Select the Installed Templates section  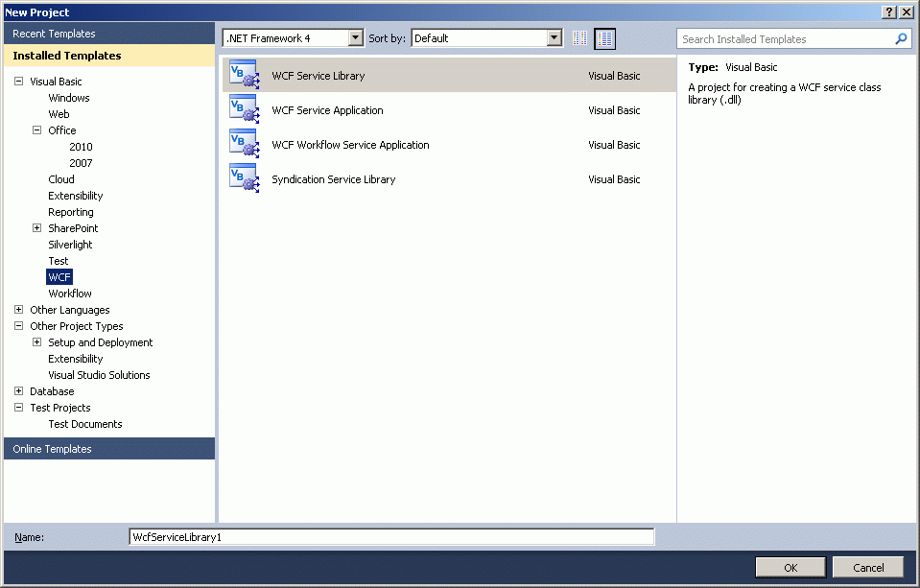pyautogui.click(x=109, y=56)
